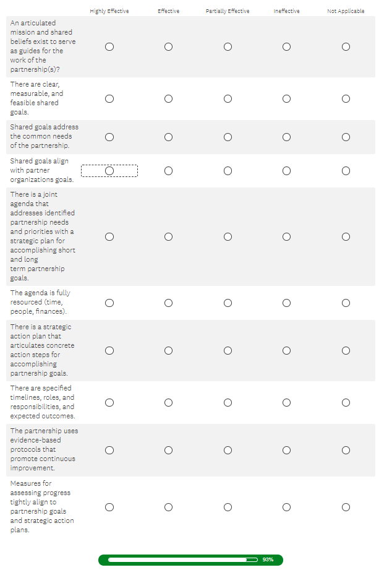Choose Highly Effective for goals align with partners
The height and width of the screenshot is (570, 392).
click(109, 170)
